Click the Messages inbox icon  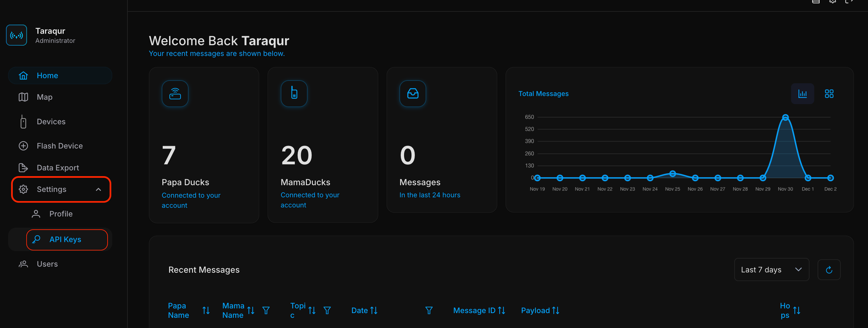click(x=413, y=94)
